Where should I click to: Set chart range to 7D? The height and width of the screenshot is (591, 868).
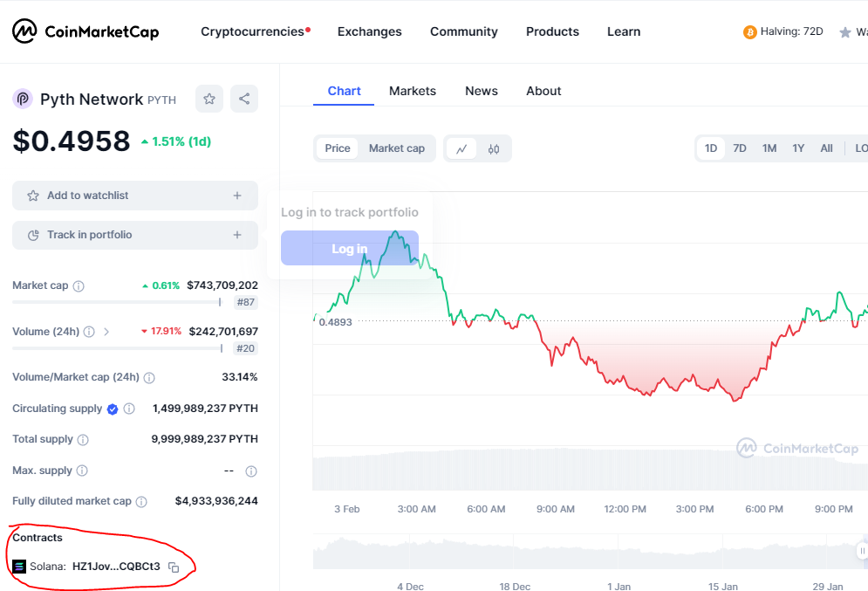pyautogui.click(x=740, y=148)
